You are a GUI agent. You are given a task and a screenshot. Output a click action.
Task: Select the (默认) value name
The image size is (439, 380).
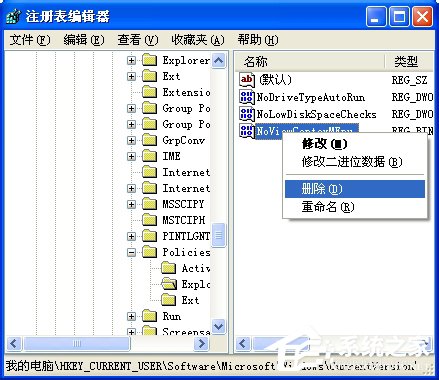pos(275,80)
